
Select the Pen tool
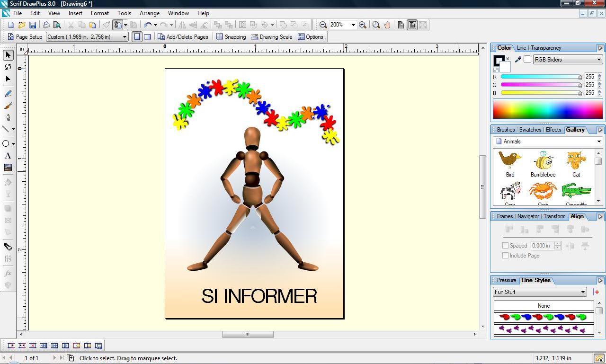click(8, 117)
